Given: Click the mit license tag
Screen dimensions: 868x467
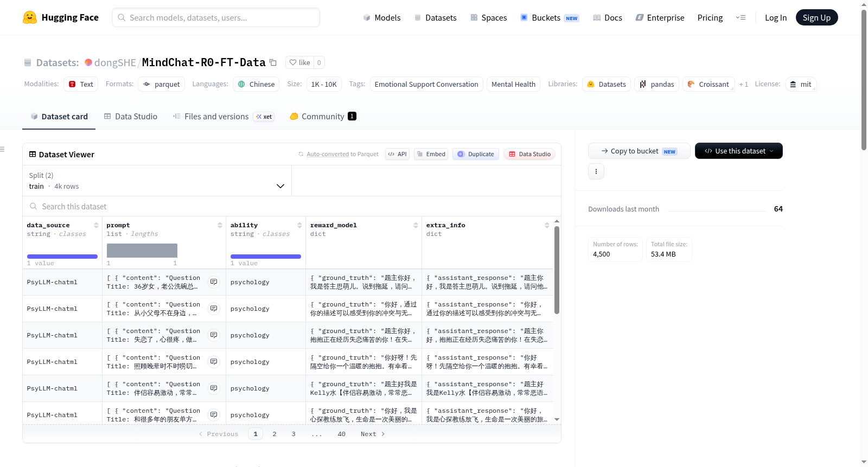Looking at the screenshot, I should [801, 84].
